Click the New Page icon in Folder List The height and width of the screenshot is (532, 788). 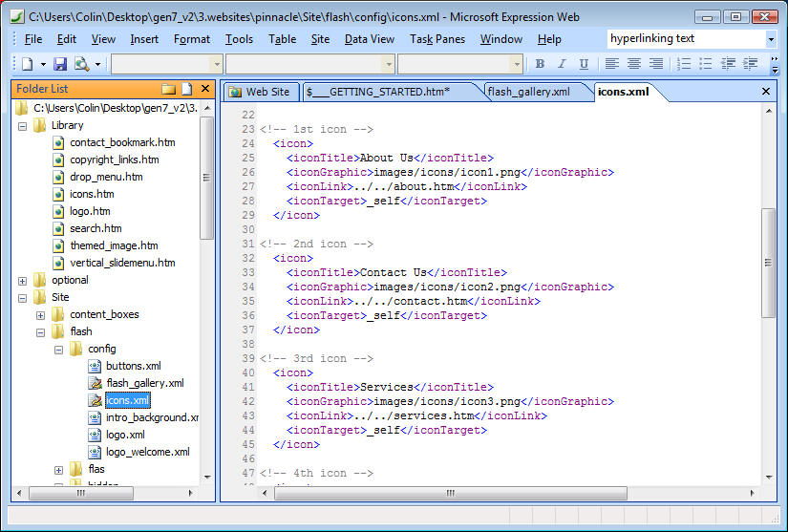187,89
